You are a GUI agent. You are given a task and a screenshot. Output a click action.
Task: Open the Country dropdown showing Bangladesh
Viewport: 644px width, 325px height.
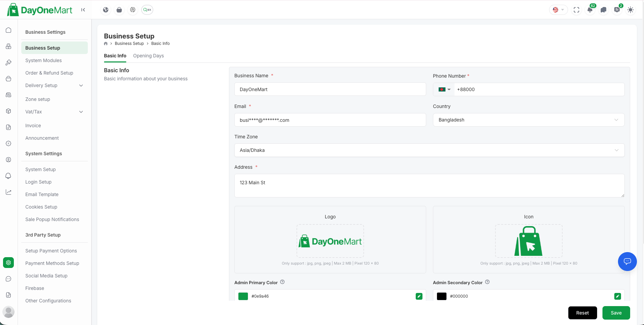coord(529,120)
